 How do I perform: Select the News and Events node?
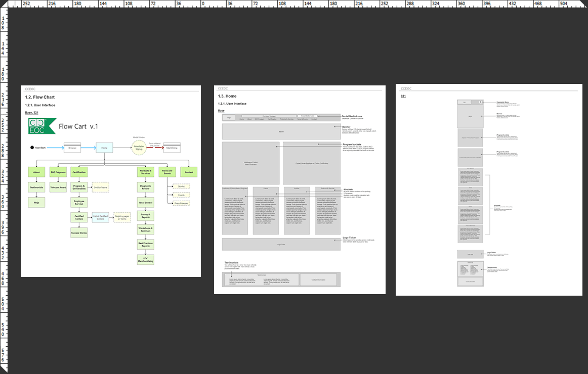coord(167,172)
